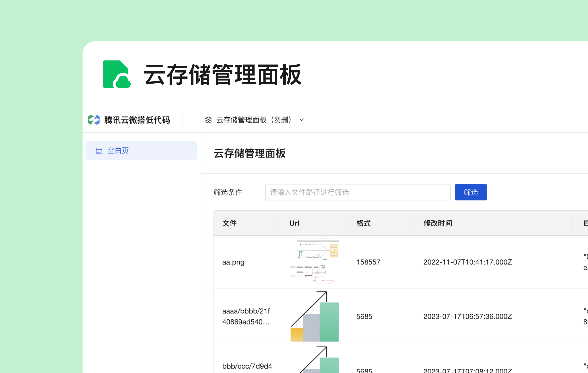Select the 空白页 sidebar menu item

pos(141,150)
